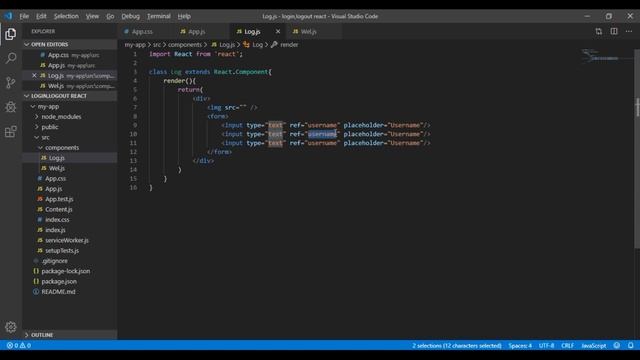Viewport: 640px width, 360px height.
Task: Click the render breadcrumb segment
Action: [284, 44]
